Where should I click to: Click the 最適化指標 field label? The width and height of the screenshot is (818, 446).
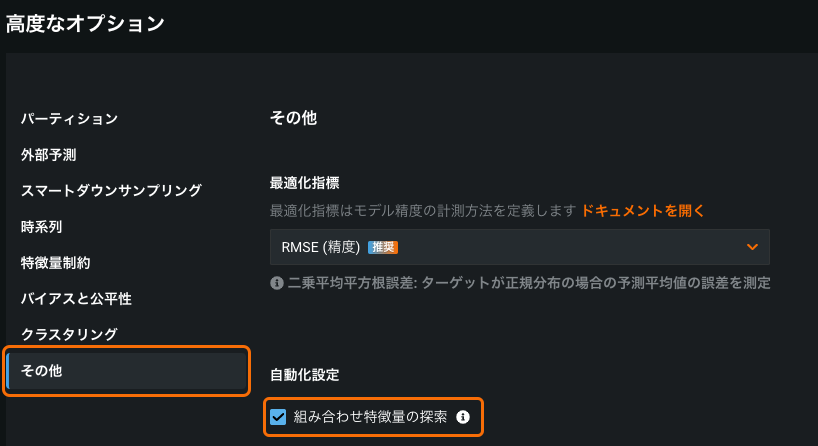tap(305, 183)
